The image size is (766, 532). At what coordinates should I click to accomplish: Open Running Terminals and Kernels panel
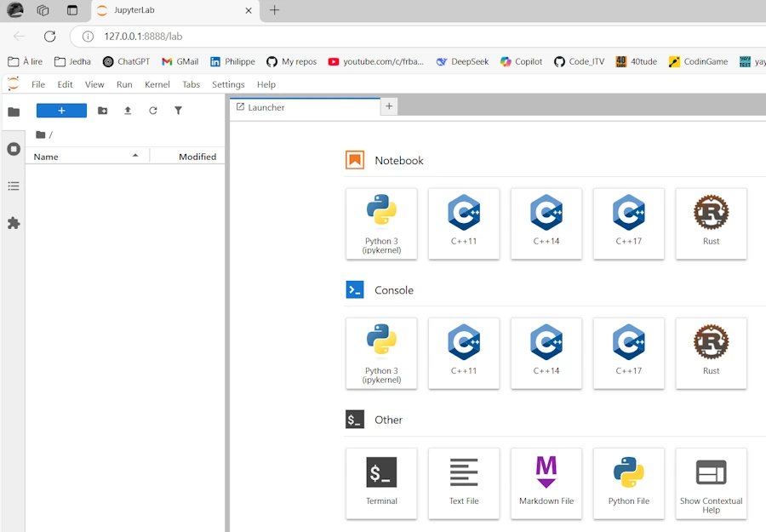[x=14, y=148]
